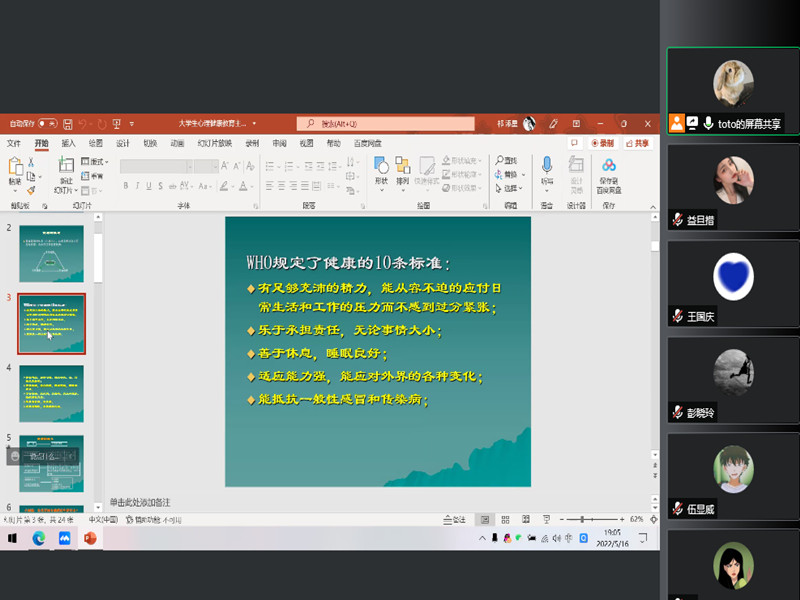Toggle Normal view button in status bar
This screenshot has height=600, width=800.
(484, 520)
